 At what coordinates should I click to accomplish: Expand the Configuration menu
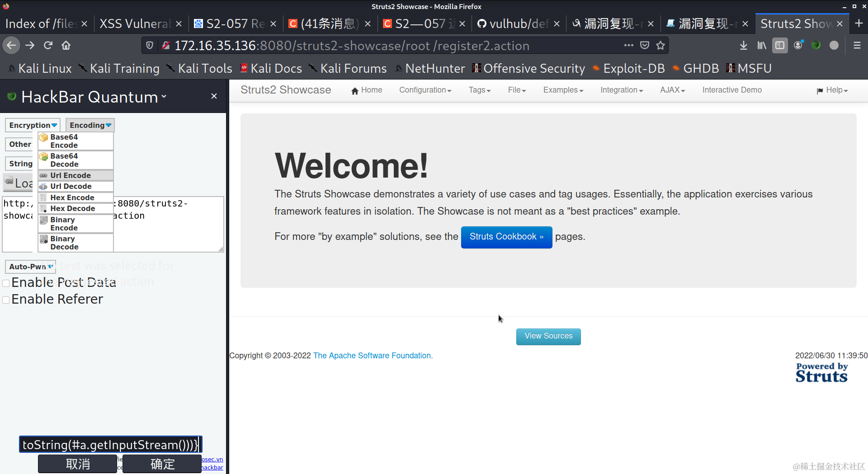point(425,90)
